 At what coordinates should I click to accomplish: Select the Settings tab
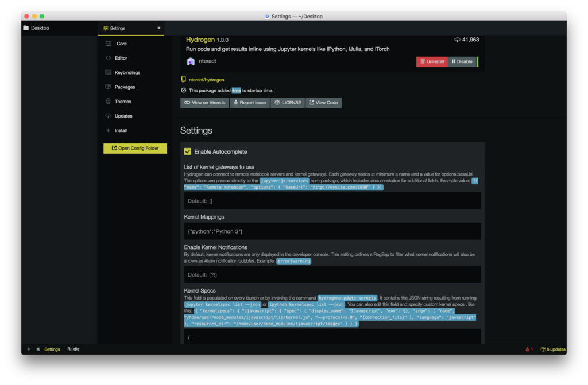tap(131, 28)
